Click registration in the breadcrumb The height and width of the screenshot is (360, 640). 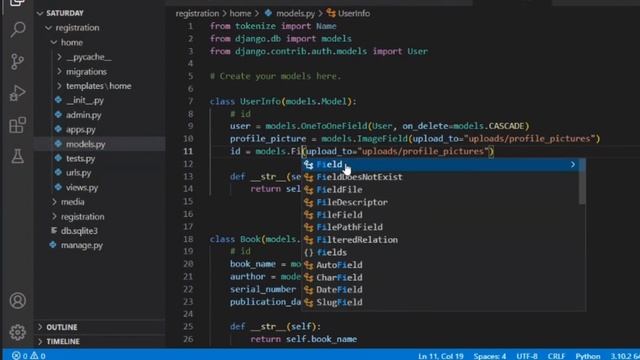[197, 13]
